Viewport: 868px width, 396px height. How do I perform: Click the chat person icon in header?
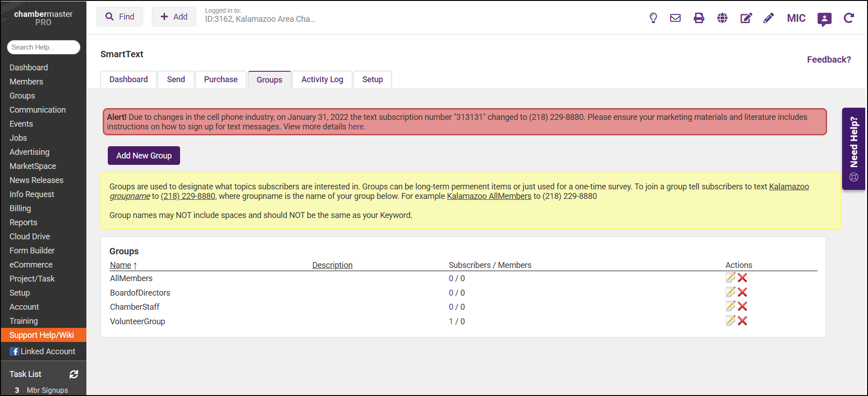pos(824,19)
